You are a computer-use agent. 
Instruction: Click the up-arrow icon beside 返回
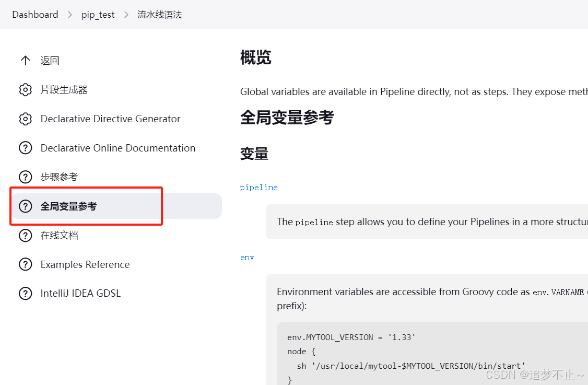tap(25, 61)
